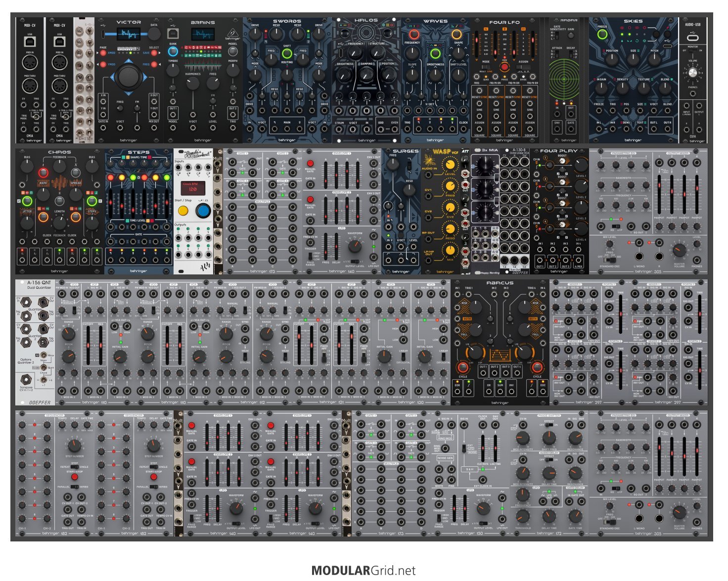Click the Victor joystick
This screenshot has width=728, height=581.
[129, 76]
